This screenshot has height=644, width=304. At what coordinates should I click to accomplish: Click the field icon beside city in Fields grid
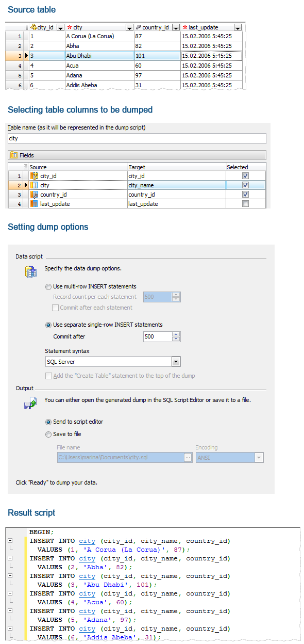coord(35,185)
